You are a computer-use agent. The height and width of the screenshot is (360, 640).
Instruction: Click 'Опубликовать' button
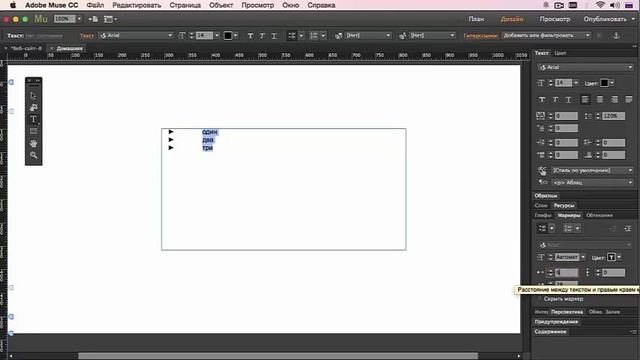coord(605,19)
